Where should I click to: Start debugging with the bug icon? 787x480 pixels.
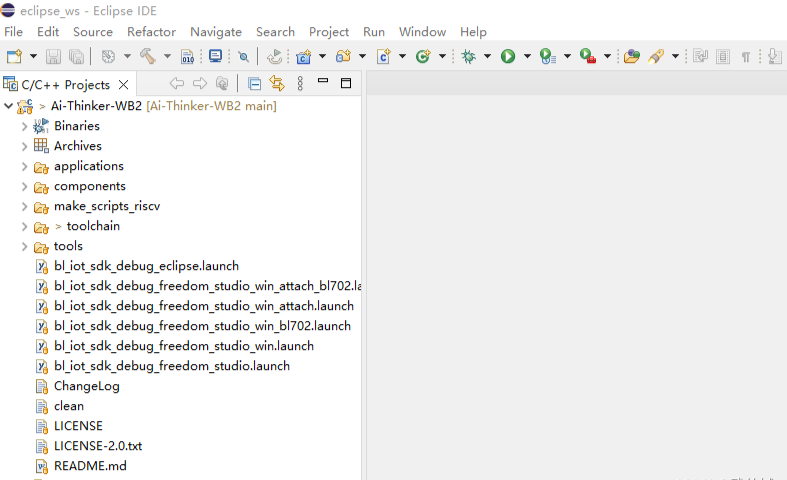(469, 56)
